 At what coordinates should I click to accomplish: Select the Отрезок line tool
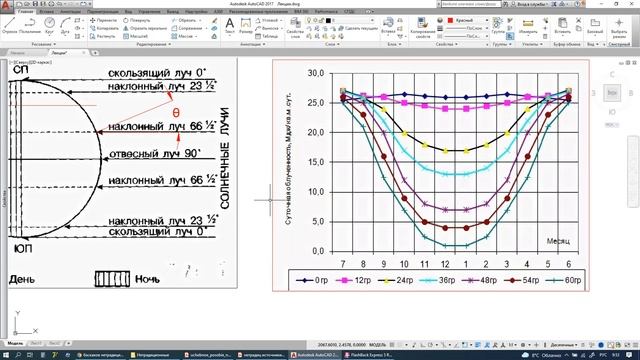(9, 25)
